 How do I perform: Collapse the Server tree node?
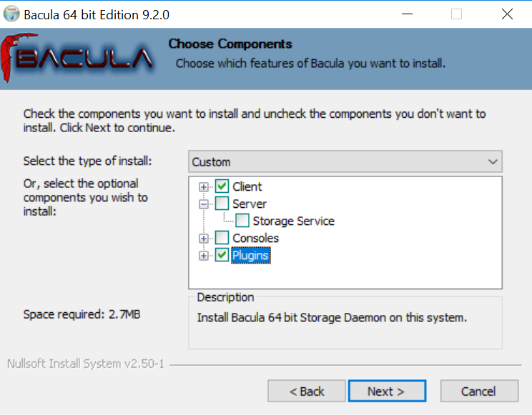pyautogui.click(x=204, y=204)
